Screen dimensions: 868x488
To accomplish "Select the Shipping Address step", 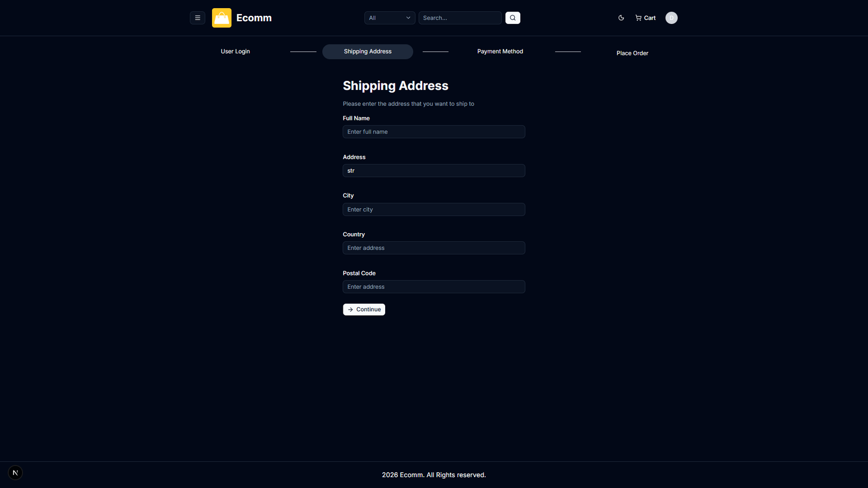I will pos(368,52).
